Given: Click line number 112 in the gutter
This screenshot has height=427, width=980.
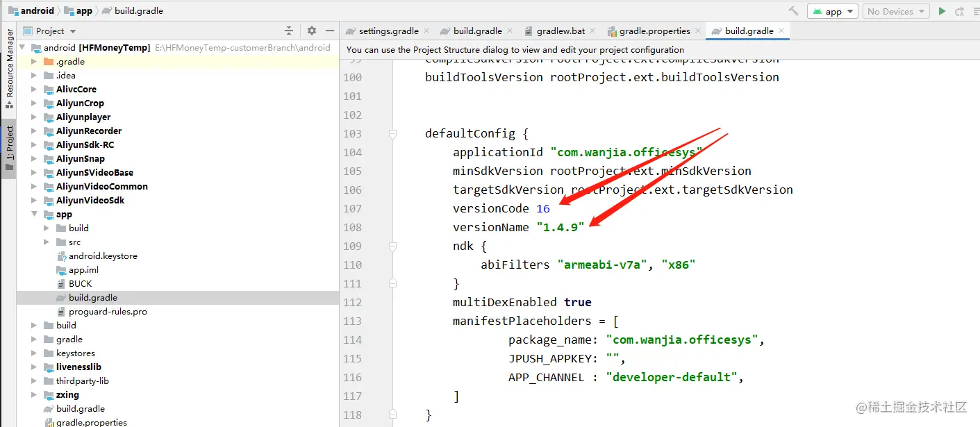Looking at the screenshot, I should [x=353, y=302].
